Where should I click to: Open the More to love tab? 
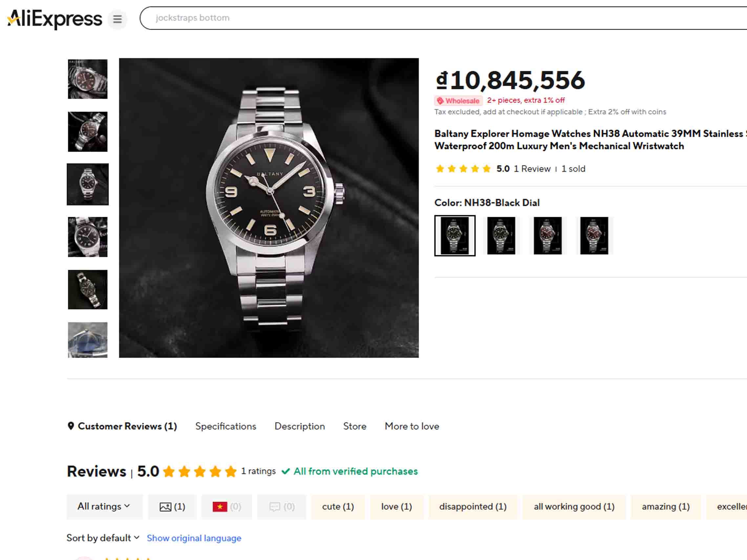pos(412,426)
